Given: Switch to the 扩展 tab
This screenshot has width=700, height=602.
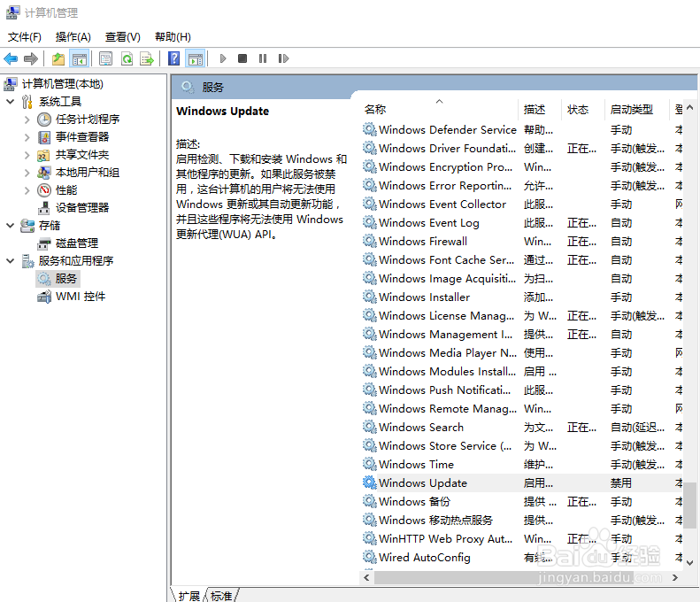Looking at the screenshot, I should [188, 596].
